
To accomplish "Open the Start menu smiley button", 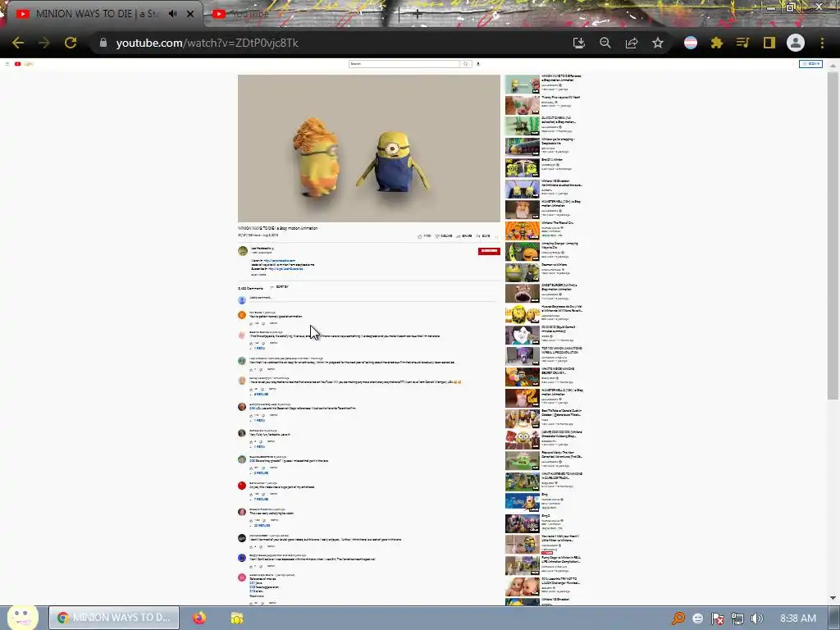I will coord(22,617).
